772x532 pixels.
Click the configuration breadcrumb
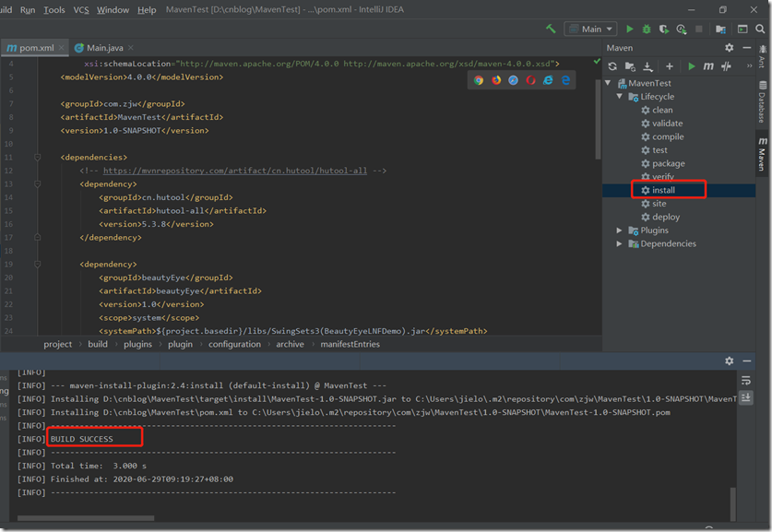[234, 344]
